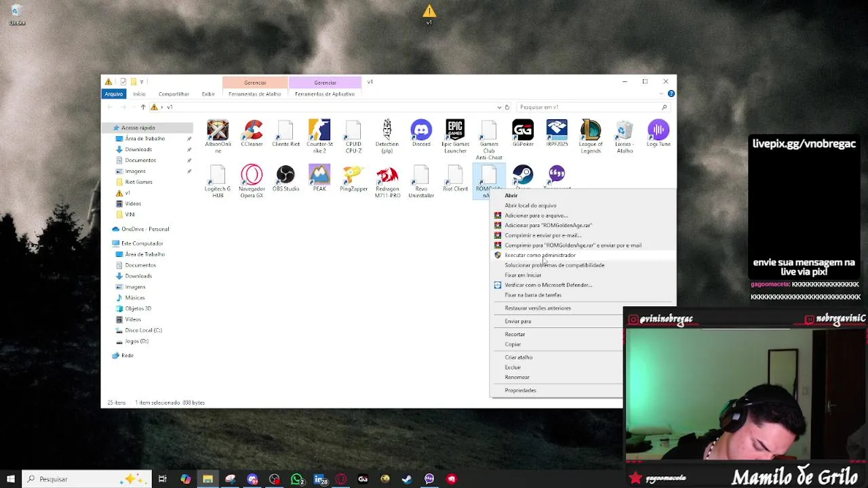
Task: Choose Fixar na barra de tarefas
Action: [533, 295]
